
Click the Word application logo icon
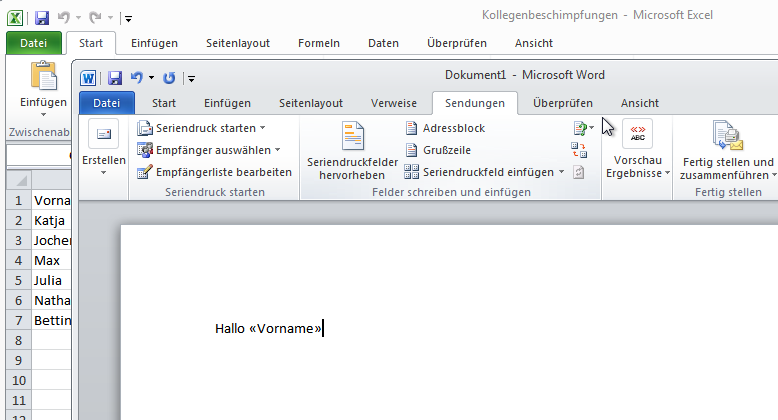(88, 78)
